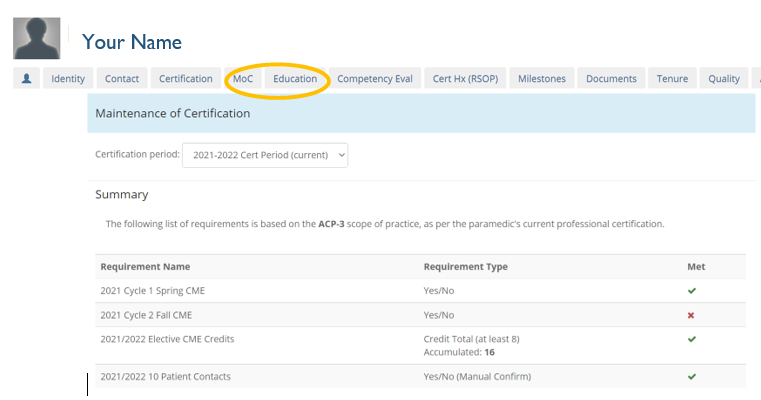Click the 'Certification period:' label

[137, 154]
